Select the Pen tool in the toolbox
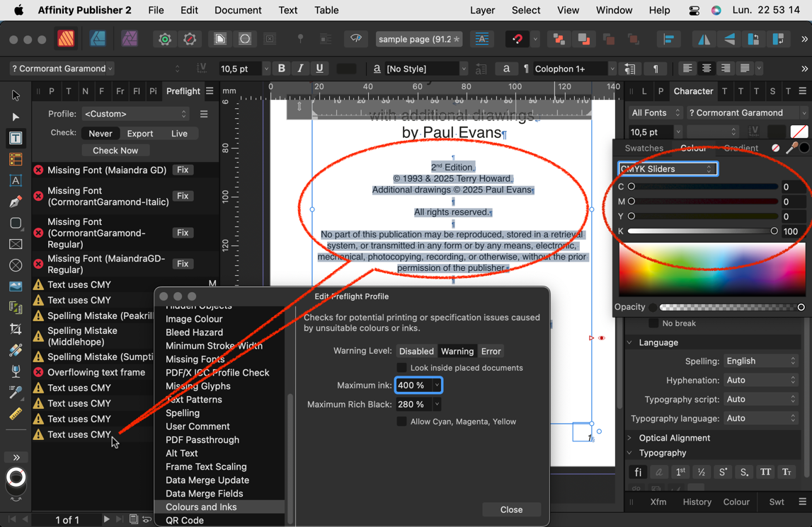The image size is (812, 527). (x=16, y=202)
